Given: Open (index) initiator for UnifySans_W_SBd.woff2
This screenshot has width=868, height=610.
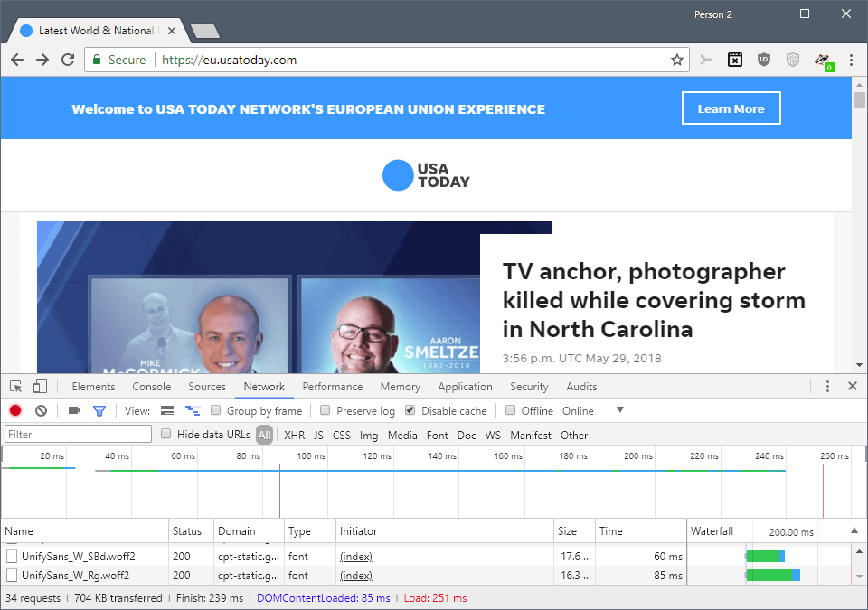Looking at the screenshot, I should (356, 557).
